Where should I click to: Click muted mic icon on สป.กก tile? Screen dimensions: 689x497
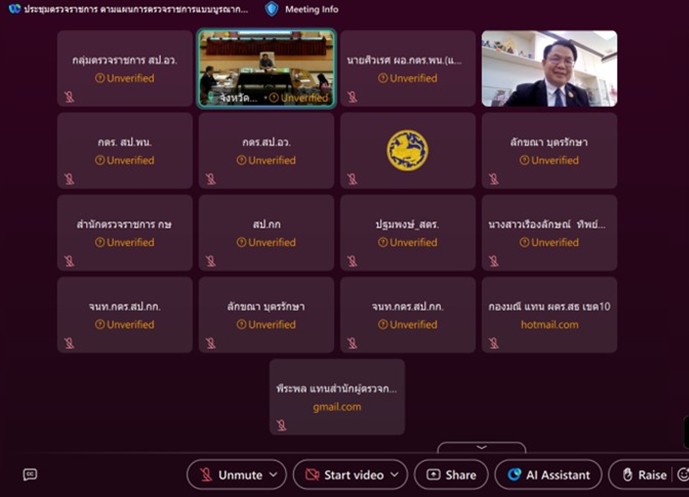(211, 261)
